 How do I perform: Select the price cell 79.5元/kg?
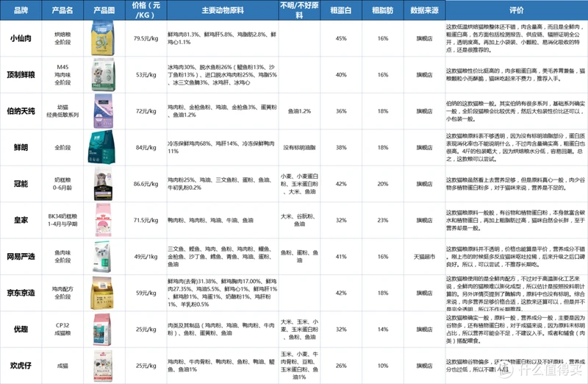[x=146, y=38]
